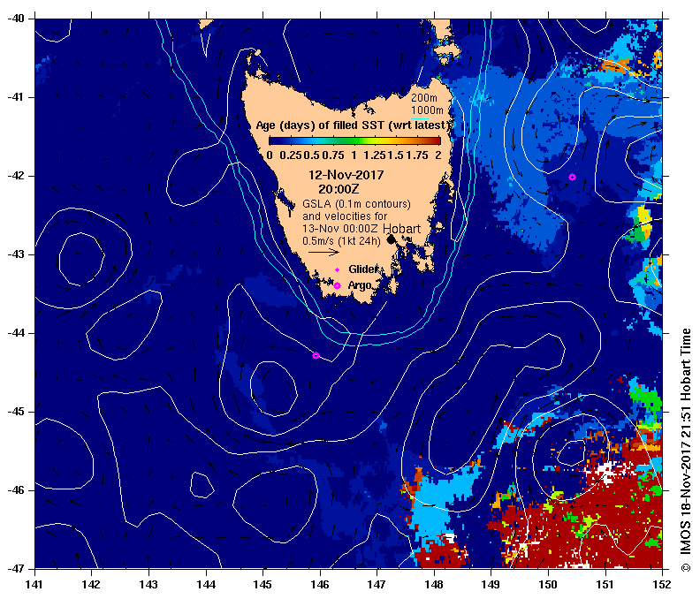Click the color bar value '0.25'
The width and height of the screenshot is (700, 599).
tap(291, 155)
